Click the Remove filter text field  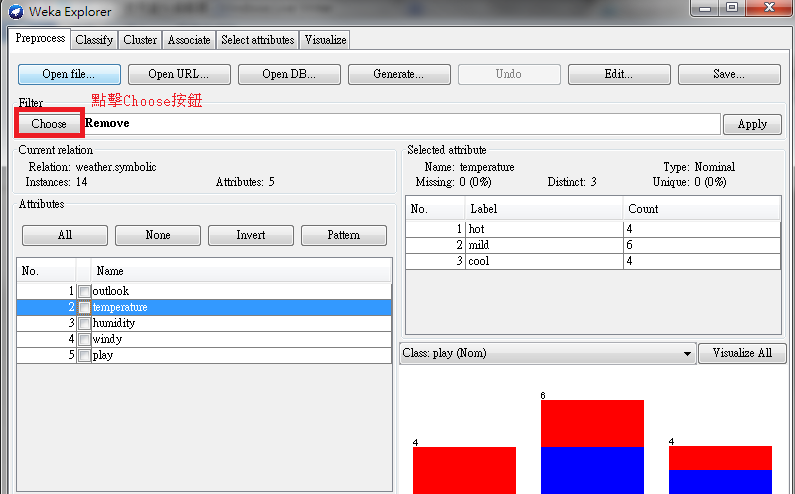point(402,124)
